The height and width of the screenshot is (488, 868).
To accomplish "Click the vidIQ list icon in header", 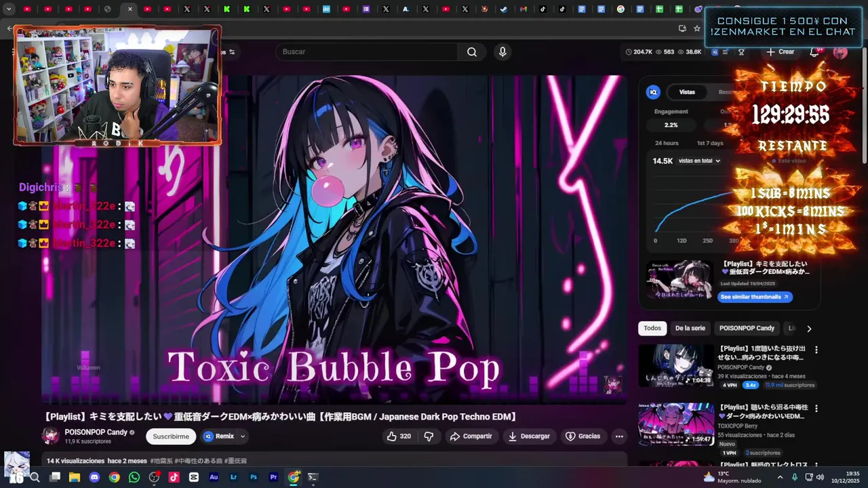I will (x=726, y=52).
